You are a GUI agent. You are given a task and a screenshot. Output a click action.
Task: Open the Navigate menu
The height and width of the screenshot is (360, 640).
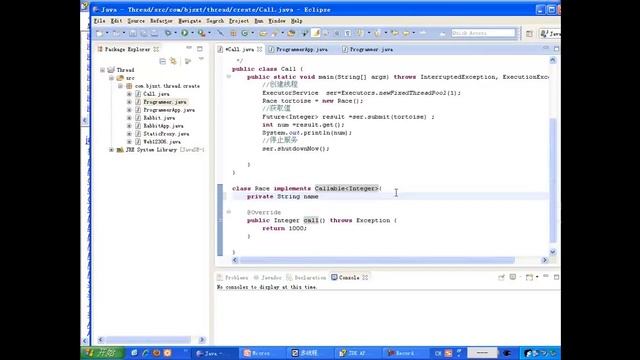pos(189,21)
